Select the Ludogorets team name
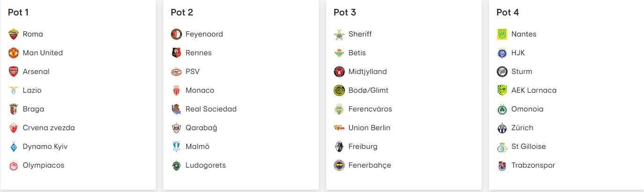 (x=205, y=165)
